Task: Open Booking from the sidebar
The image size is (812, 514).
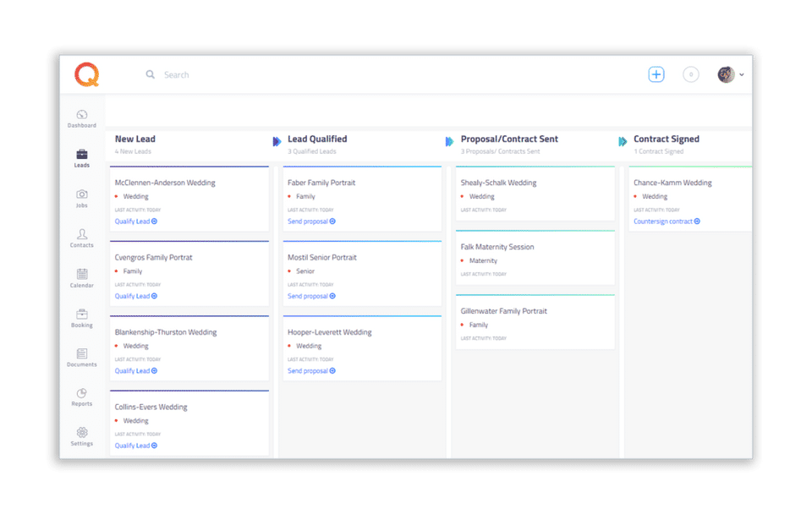Action: pyautogui.click(x=82, y=314)
